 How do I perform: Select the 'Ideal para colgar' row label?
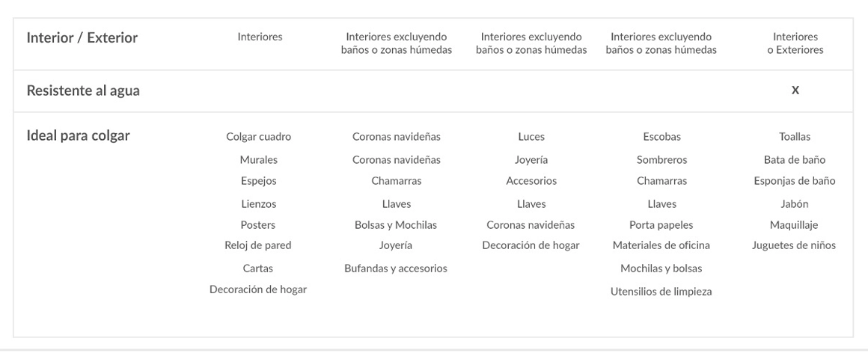point(78,136)
